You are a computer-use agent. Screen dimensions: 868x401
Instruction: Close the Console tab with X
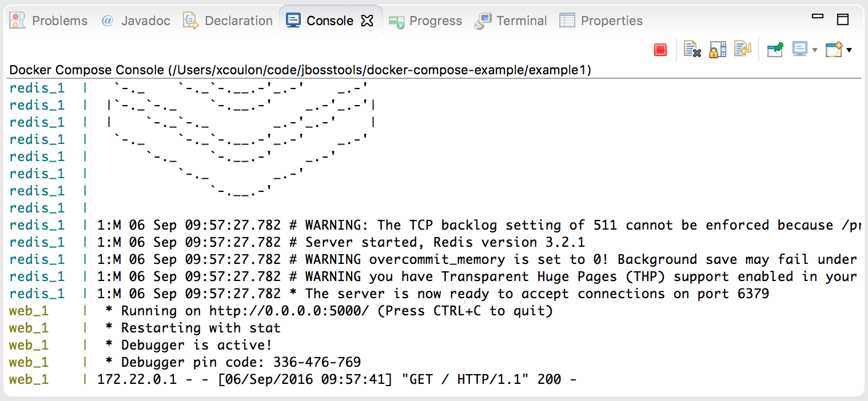[x=367, y=21]
